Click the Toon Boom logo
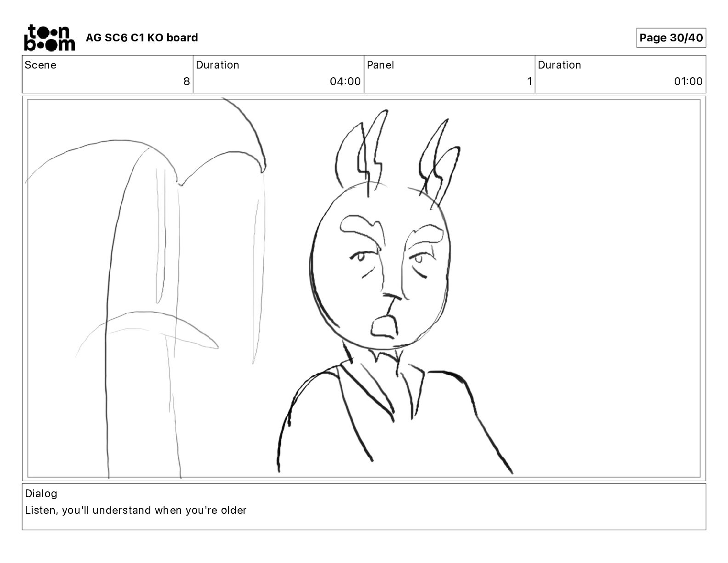The height and width of the screenshot is (563, 728). click(x=49, y=37)
